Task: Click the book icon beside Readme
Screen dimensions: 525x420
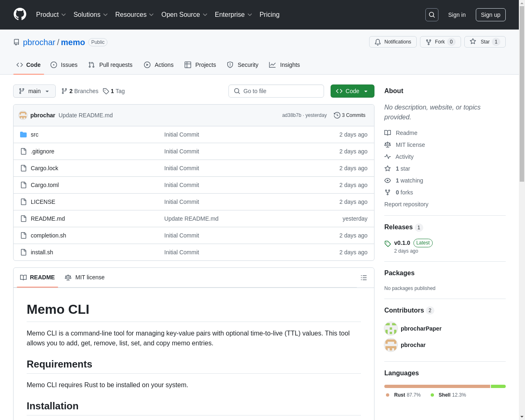Action: (x=388, y=133)
